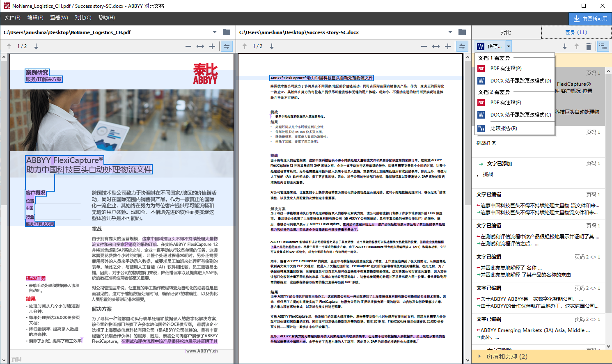Screen dimensions: 612x364
Task: Collapse the 保存 dropdown arrow
Action: point(509,46)
